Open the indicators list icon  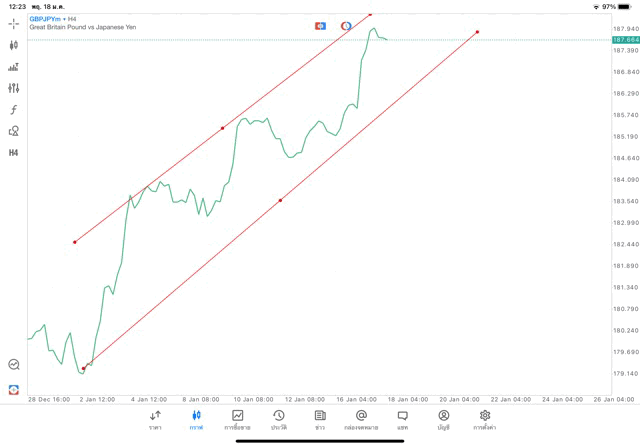14,67
